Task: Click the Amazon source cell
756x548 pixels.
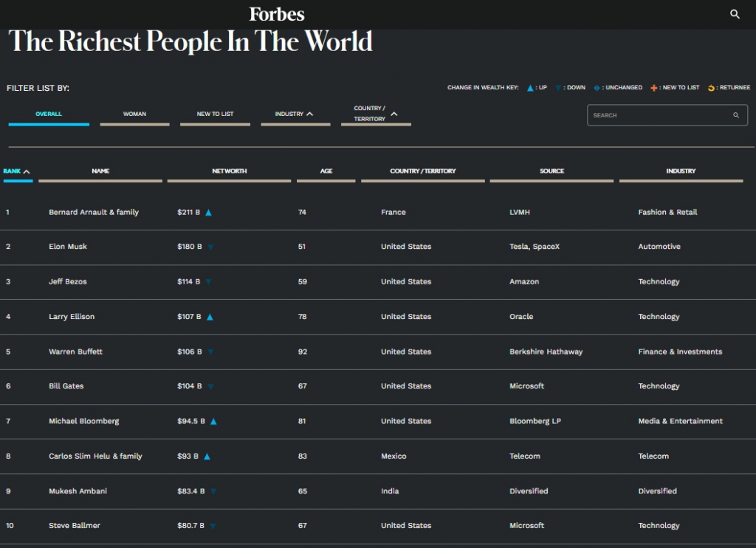Action: (x=524, y=281)
